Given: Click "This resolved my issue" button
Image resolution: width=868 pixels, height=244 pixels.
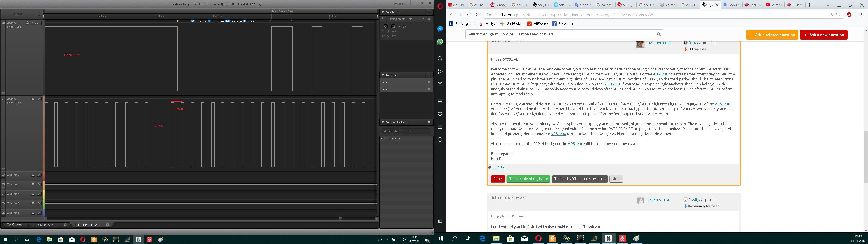Looking at the screenshot, I should 528,179.
